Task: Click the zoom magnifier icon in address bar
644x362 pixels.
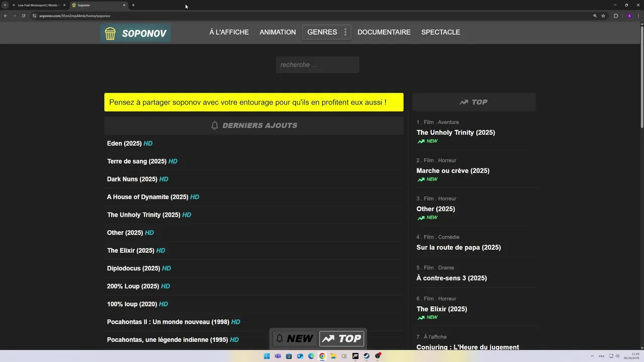Action: [595, 16]
